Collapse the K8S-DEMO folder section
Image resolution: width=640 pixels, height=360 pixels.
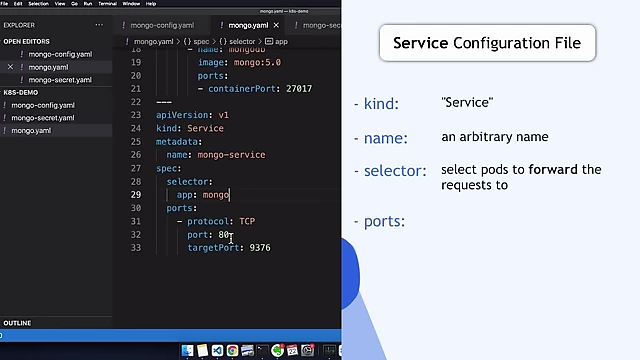coord(21,93)
